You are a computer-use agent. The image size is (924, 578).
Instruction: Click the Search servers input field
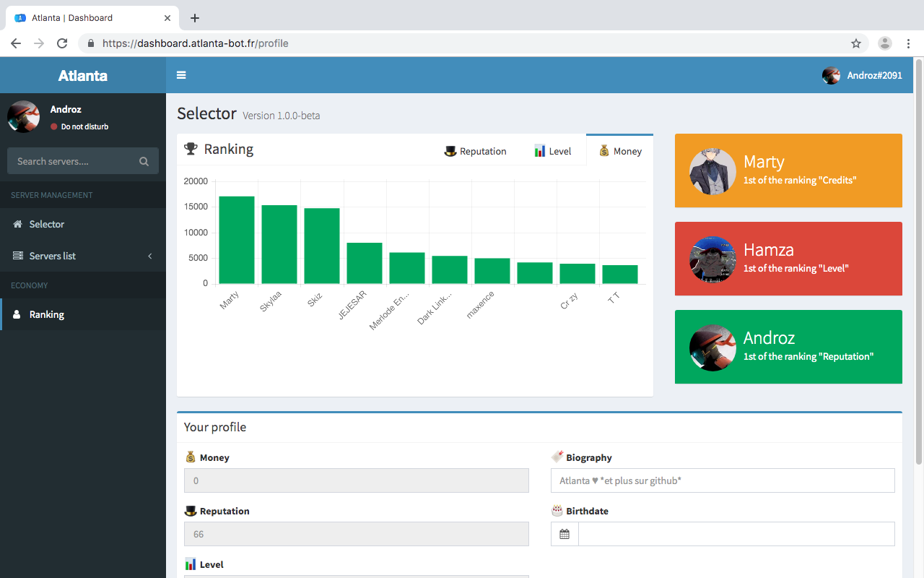(72, 162)
